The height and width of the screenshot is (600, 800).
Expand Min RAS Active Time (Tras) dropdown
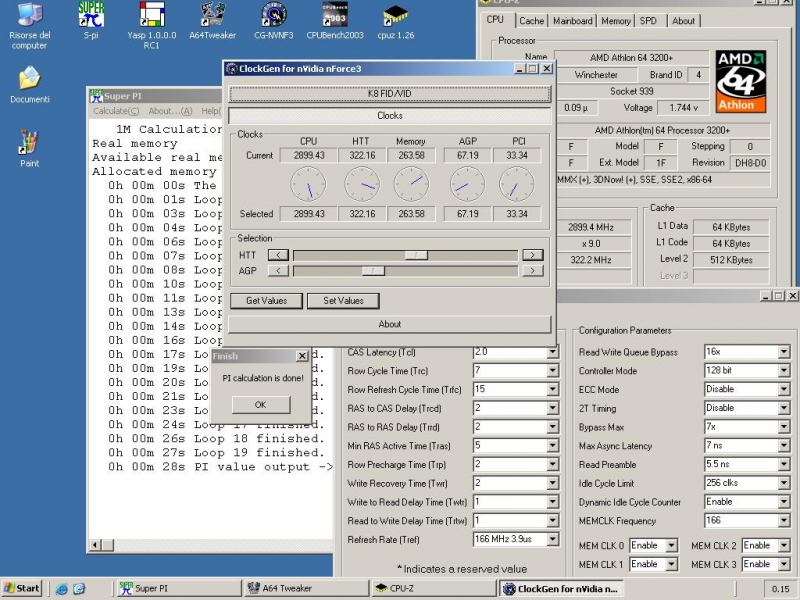tap(553, 446)
